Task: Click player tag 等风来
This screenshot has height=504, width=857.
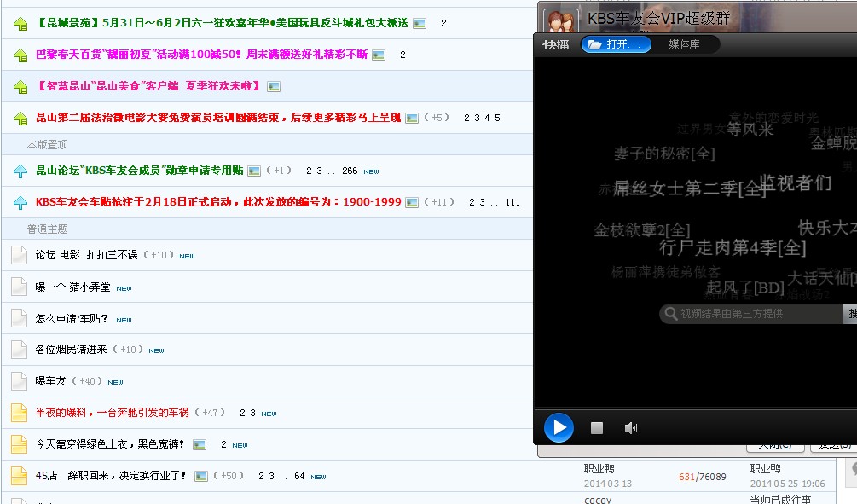Action: [750, 130]
